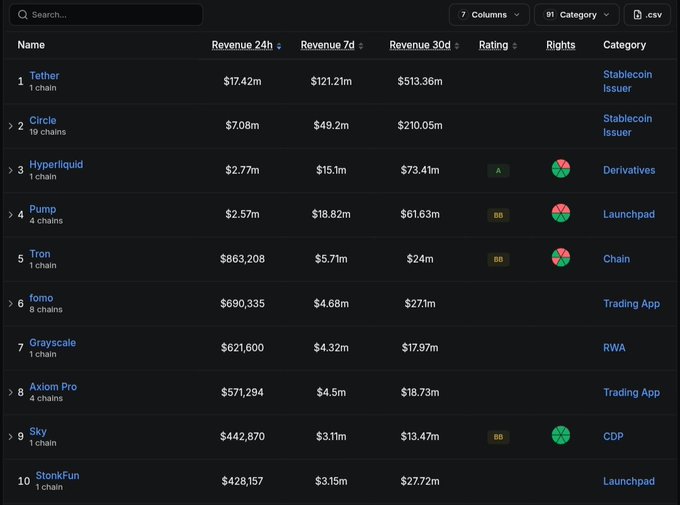Click Hyperliquid's rights pie icon
The width and height of the screenshot is (680, 505).
pos(561,169)
